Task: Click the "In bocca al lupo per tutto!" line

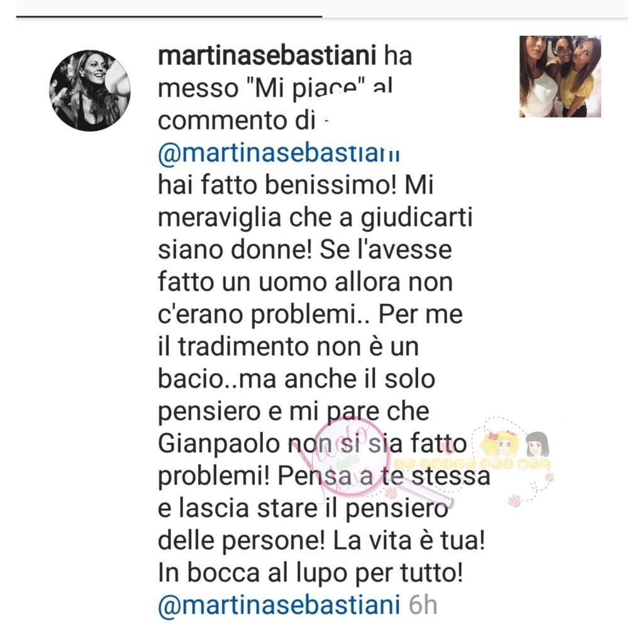Action: pyautogui.click(x=311, y=573)
